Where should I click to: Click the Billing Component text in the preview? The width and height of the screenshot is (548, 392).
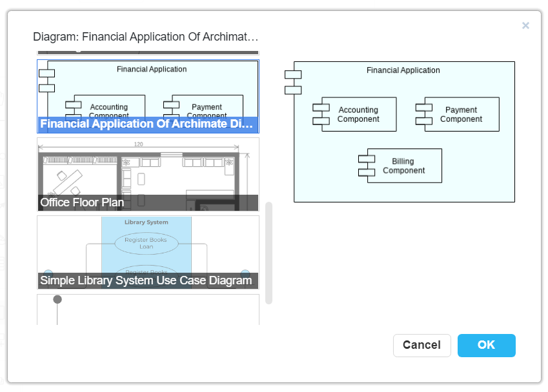pos(403,166)
